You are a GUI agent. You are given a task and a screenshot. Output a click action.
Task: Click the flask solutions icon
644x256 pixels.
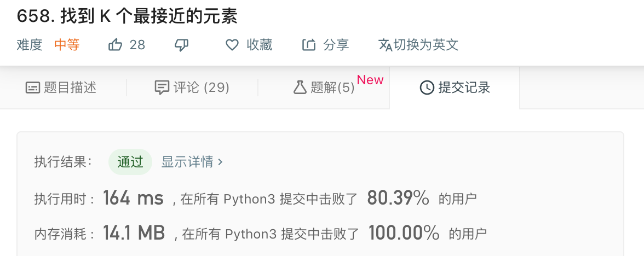tap(300, 87)
